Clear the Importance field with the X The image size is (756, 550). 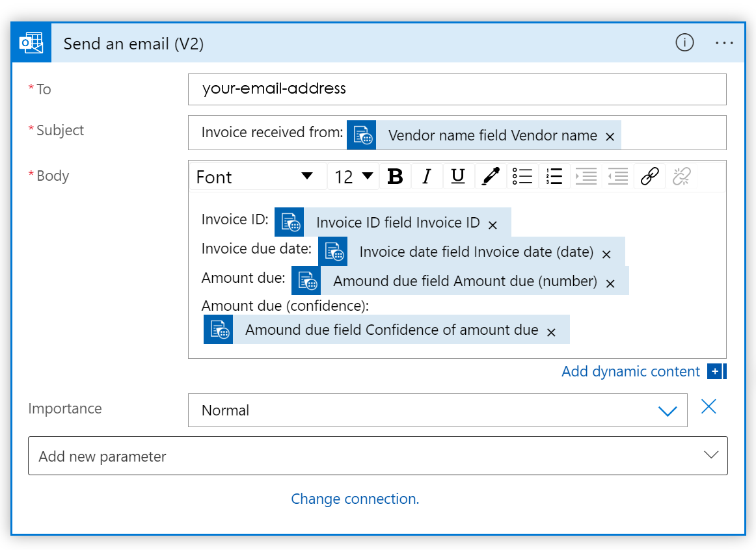point(709,406)
